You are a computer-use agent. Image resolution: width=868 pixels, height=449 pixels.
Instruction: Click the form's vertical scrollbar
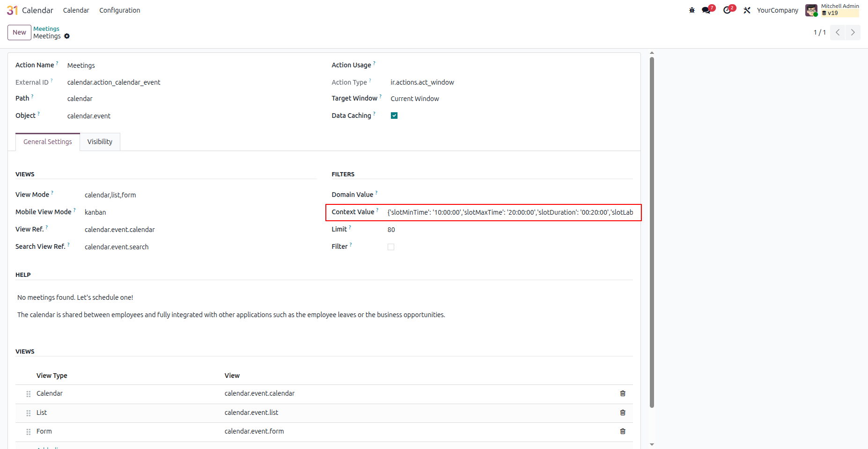[x=652, y=232]
